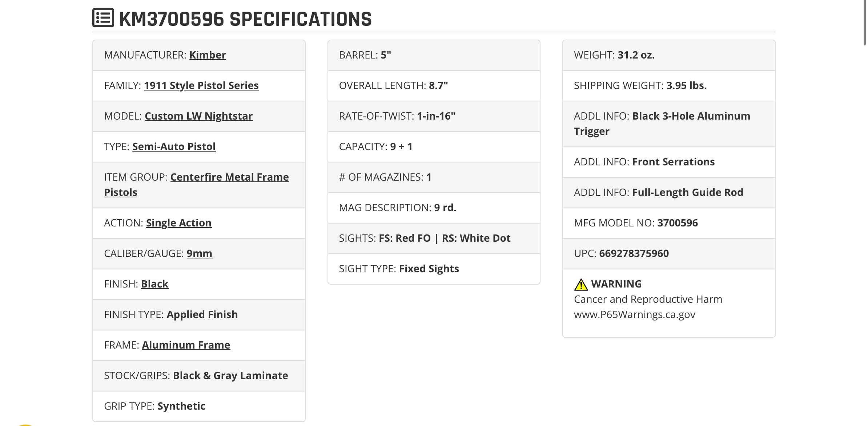
Task: Open the Kimber manufacturer link
Action: [208, 55]
